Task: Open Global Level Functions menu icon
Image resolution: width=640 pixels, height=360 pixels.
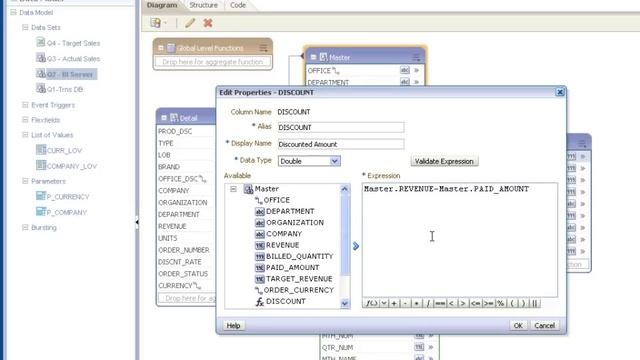Action: 264,48
